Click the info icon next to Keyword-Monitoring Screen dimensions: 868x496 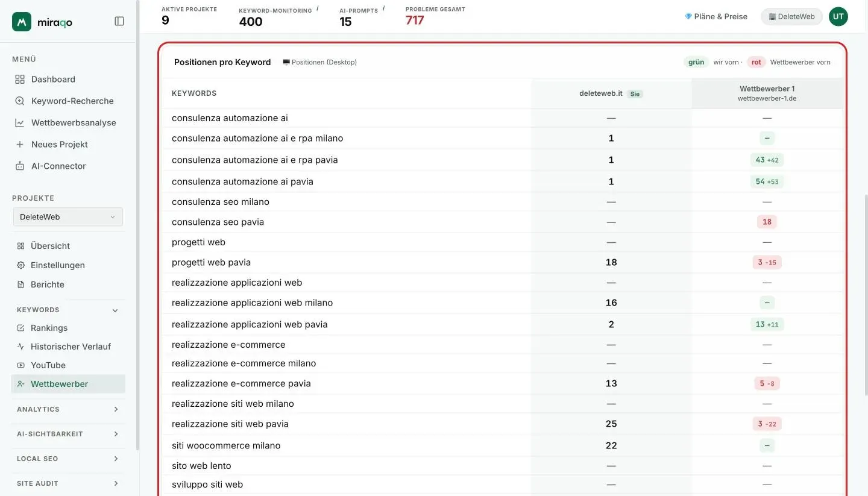point(318,9)
